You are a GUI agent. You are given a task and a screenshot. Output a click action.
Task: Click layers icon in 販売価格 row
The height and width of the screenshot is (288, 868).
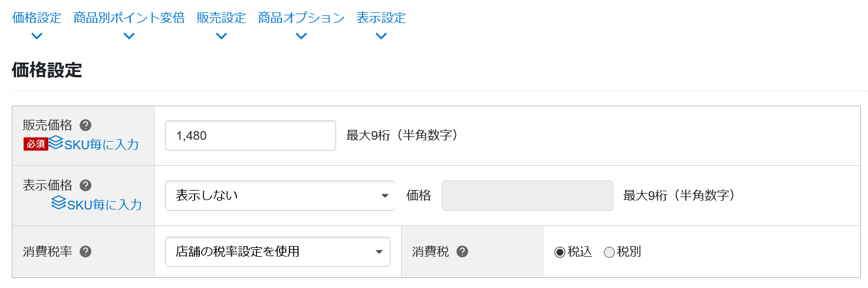click(56, 142)
